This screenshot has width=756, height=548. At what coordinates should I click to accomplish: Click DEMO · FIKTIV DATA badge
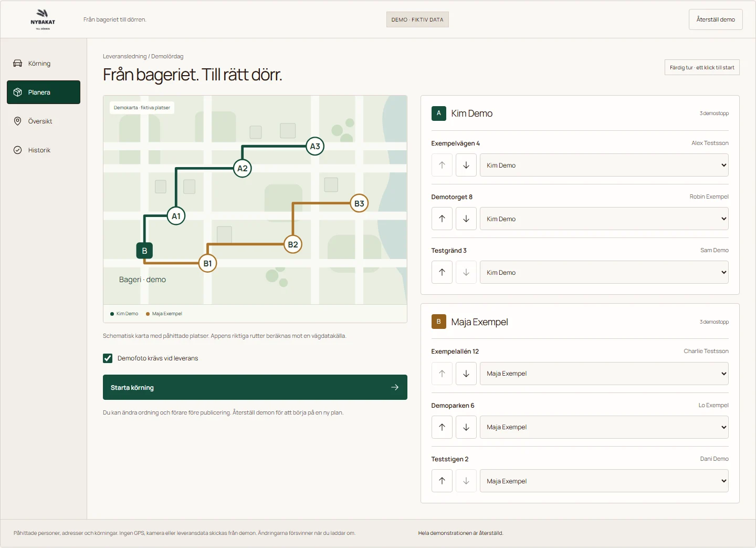[x=417, y=19]
